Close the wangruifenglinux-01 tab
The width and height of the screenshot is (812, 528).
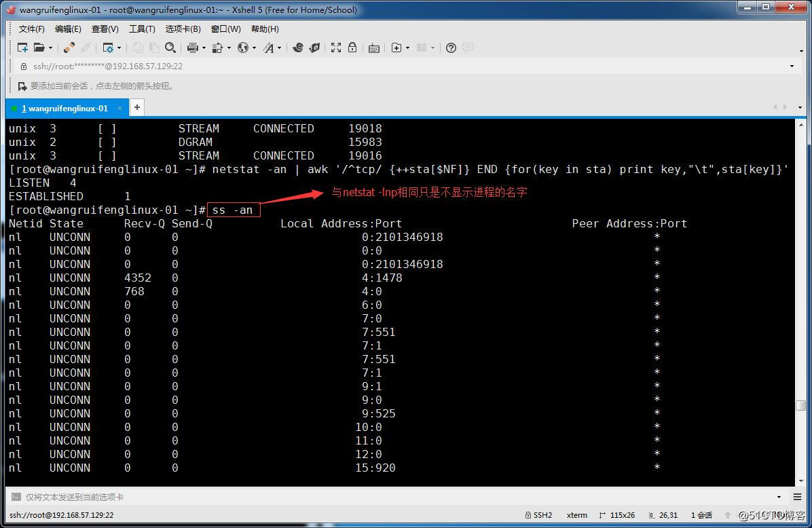click(119, 108)
